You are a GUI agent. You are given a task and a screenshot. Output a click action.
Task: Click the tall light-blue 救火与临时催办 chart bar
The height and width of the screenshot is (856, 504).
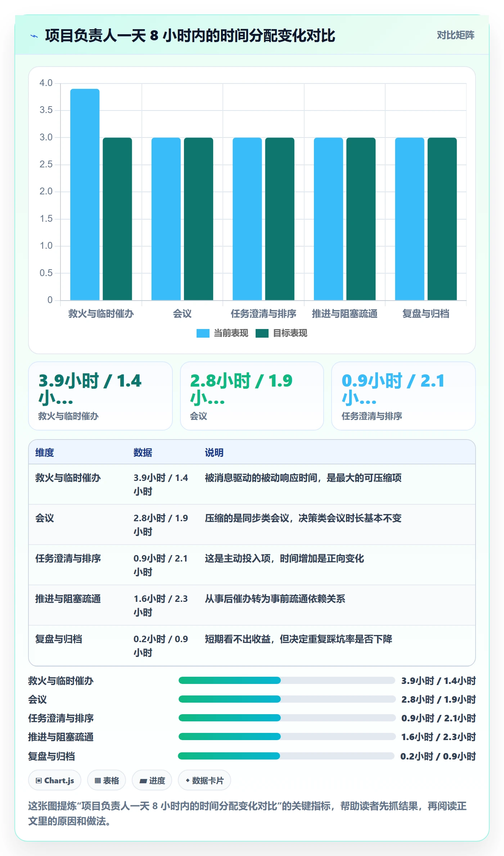click(85, 194)
